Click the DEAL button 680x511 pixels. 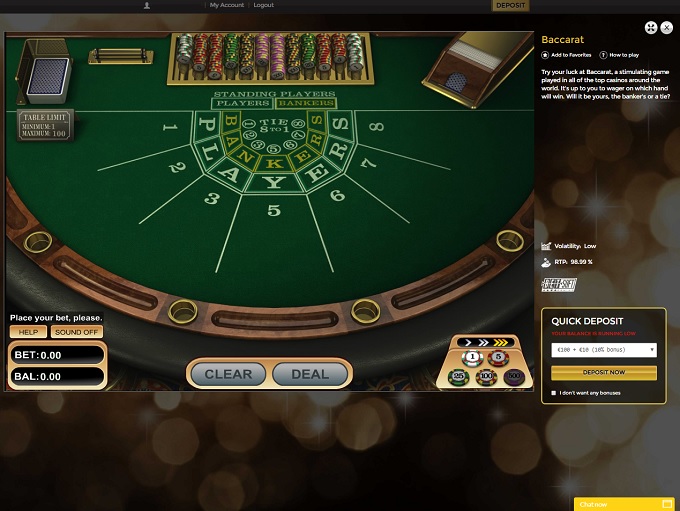point(310,374)
